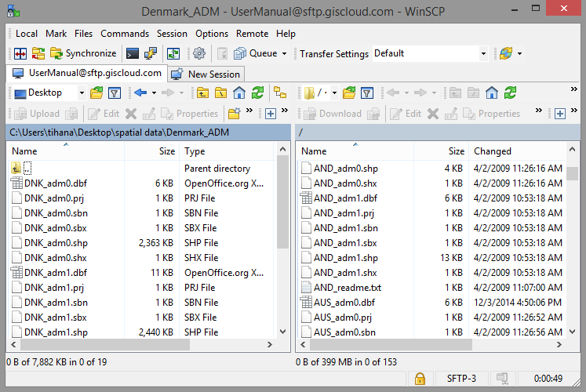Image resolution: width=586 pixels, height=392 pixels.
Task: Click remote panel plus selection icon
Action: 559,114
